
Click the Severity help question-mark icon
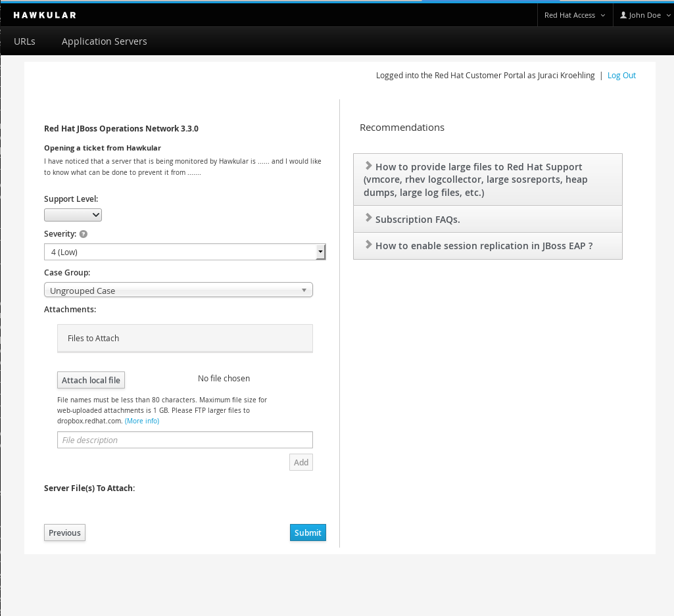coord(84,234)
